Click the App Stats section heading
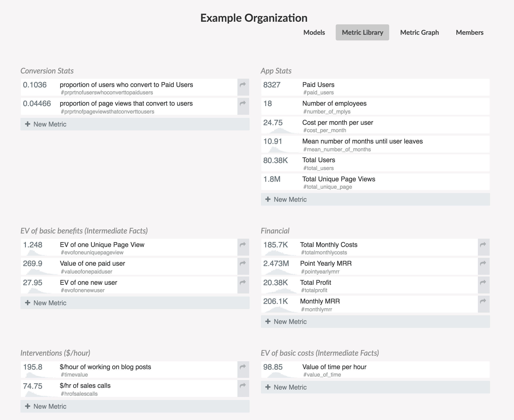 (276, 71)
